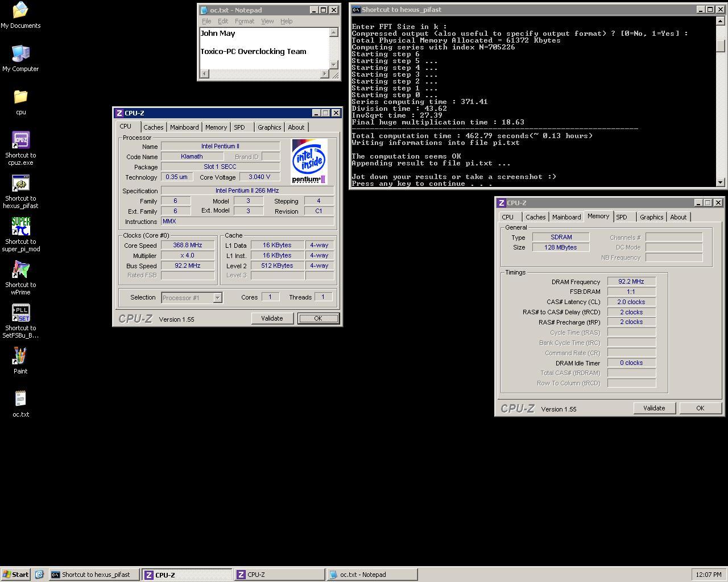Open the My Computer desktop icon
The image size is (728, 582).
[x=20, y=59]
